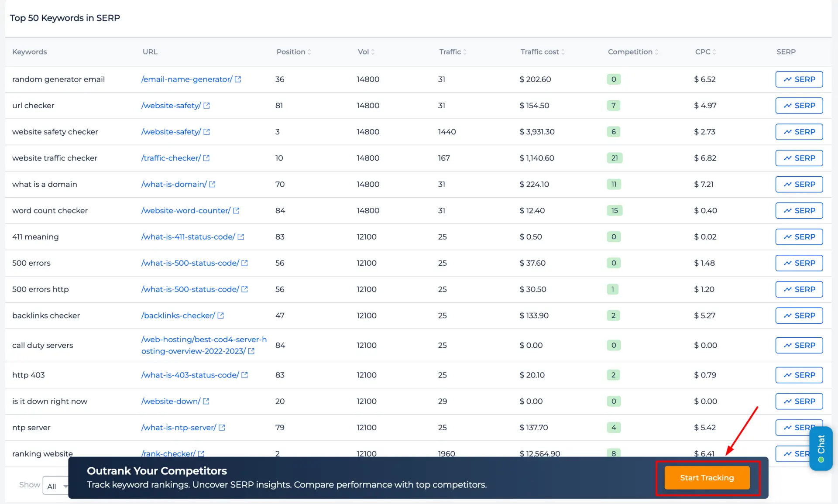Follow the /website-safety/ link for url checker

coord(171,106)
